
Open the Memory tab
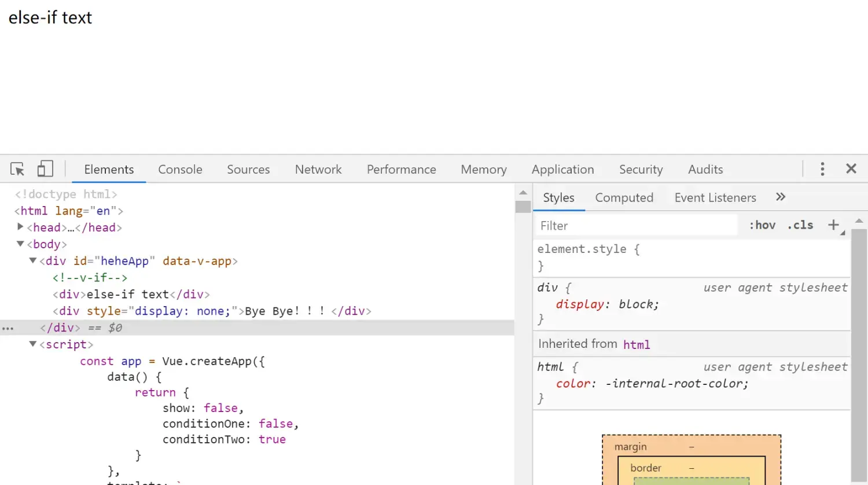pos(484,169)
